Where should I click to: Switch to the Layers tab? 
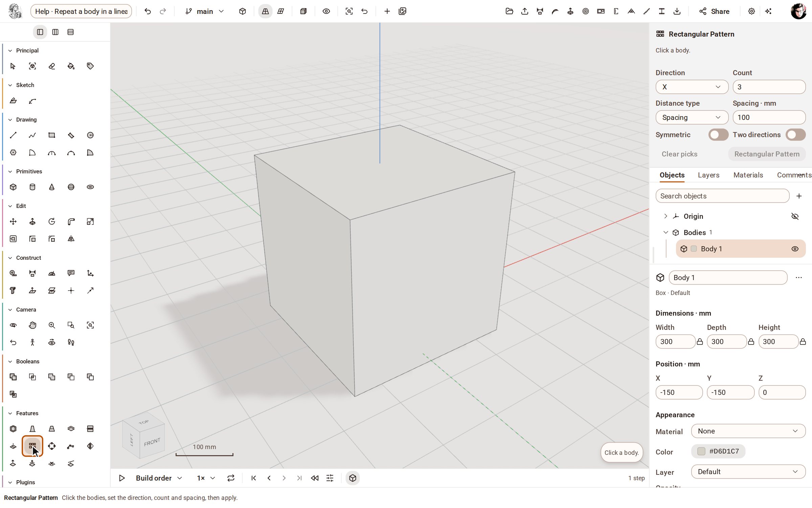coord(708,175)
